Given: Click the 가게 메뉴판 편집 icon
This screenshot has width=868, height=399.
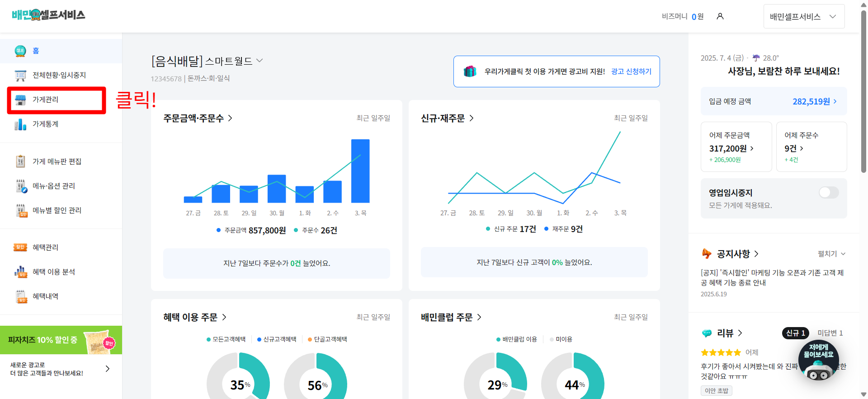Looking at the screenshot, I should coord(20,161).
